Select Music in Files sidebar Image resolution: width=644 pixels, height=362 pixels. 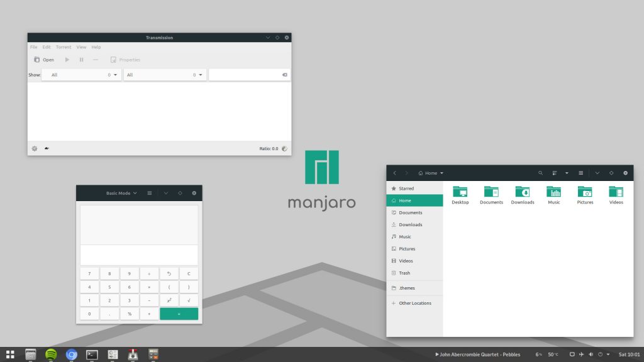414,237
